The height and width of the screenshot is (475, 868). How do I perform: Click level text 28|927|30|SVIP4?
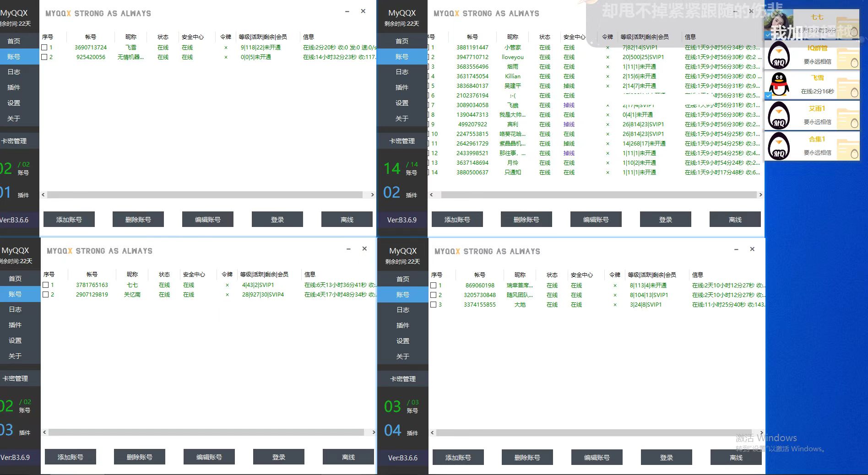[263, 295]
